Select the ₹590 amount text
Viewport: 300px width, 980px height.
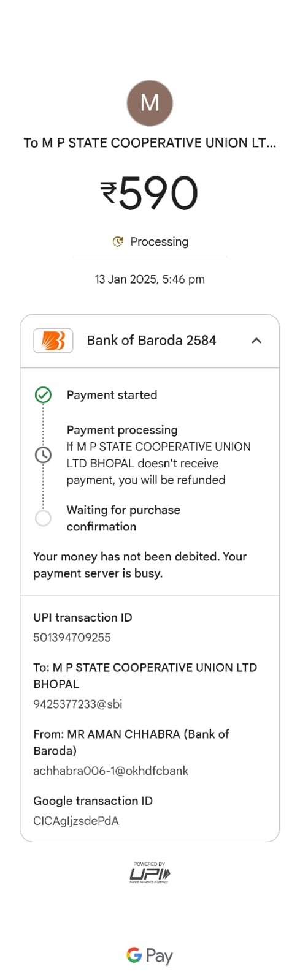tap(150, 193)
